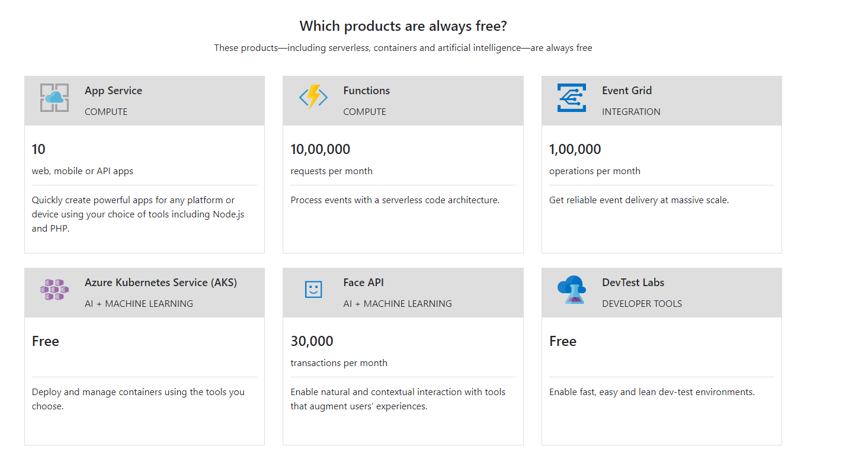Click the COMPUTE label under App Service
The height and width of the screenshot is (465, 868).
pyautogui.click(x=106, y=112)
